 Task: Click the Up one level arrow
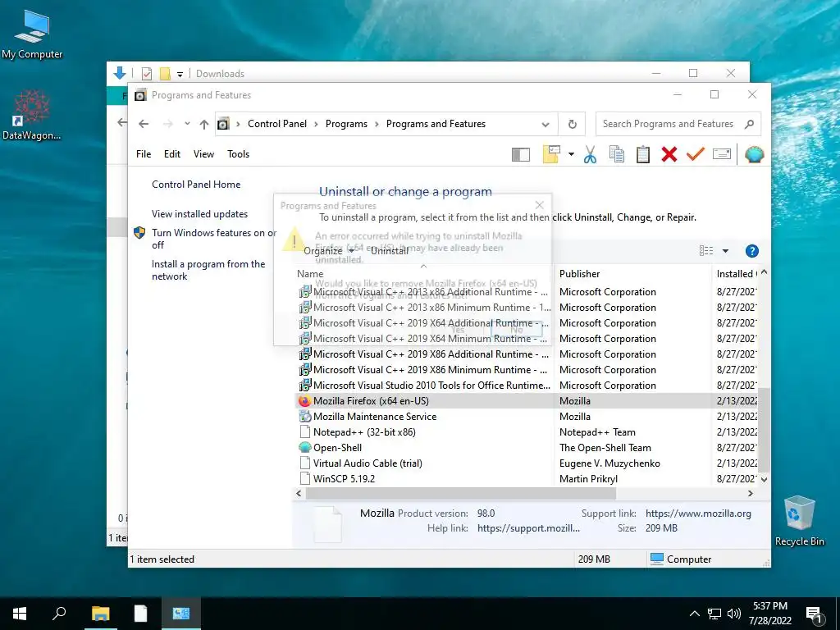pyautogui.click(x=204, y=125)
